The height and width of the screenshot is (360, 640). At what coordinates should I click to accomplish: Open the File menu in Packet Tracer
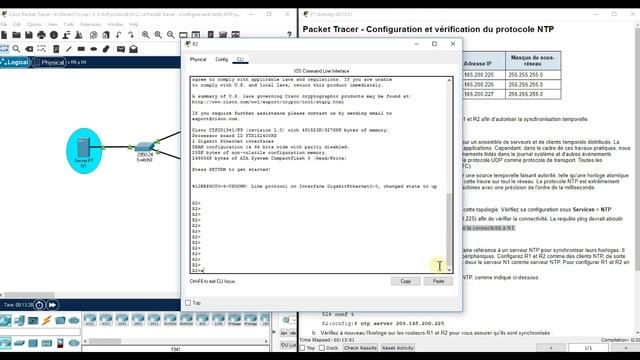click(x=4, y=24)
